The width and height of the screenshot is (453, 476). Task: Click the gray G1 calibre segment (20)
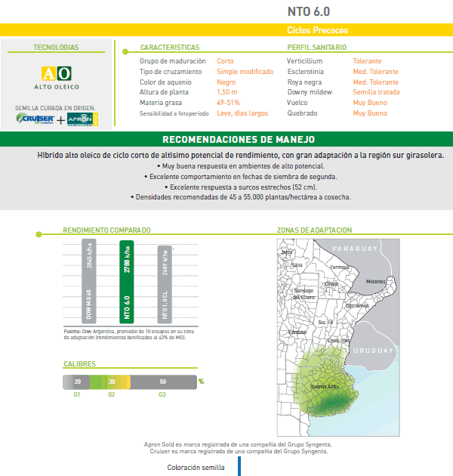(76, 382)
